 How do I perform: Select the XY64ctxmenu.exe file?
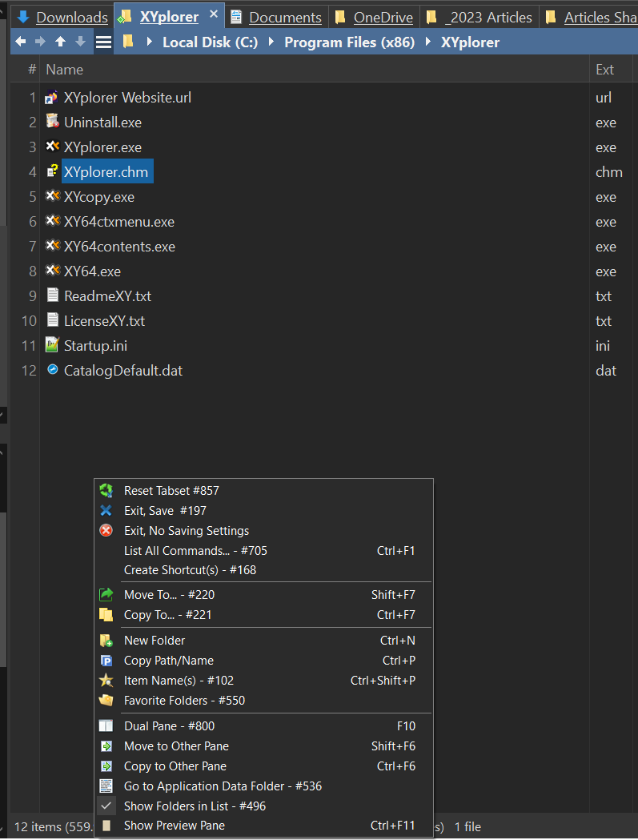point(119,222)
